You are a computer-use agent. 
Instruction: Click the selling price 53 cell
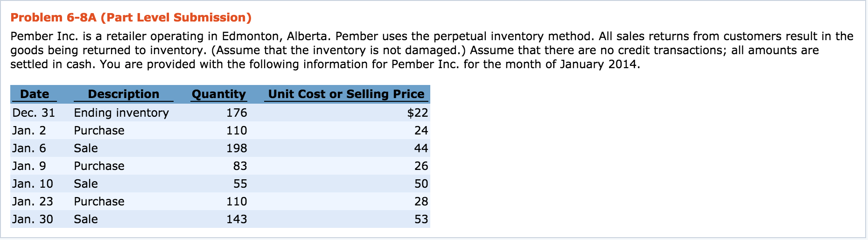[x=421, y=219]
